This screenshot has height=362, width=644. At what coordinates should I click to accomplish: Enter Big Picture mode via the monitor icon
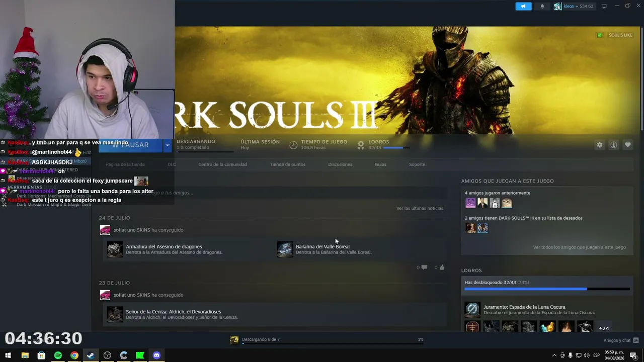point(604,6)
